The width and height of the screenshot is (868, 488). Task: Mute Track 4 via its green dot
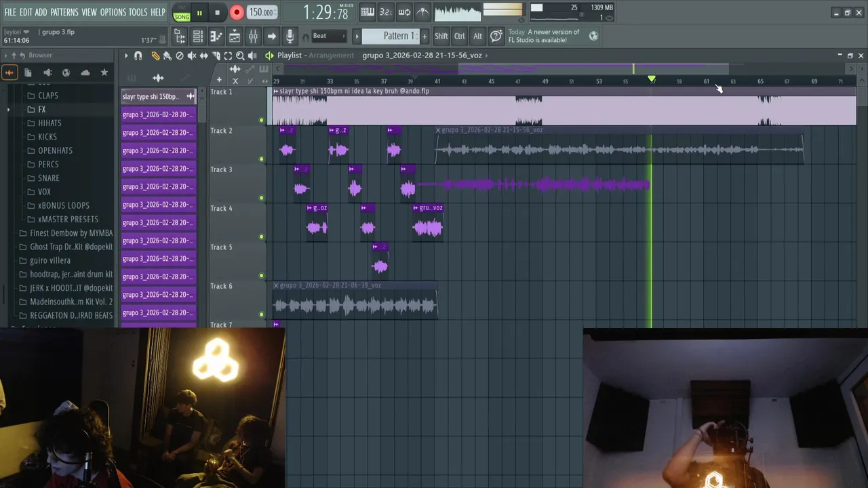click(x=261, y=237)
